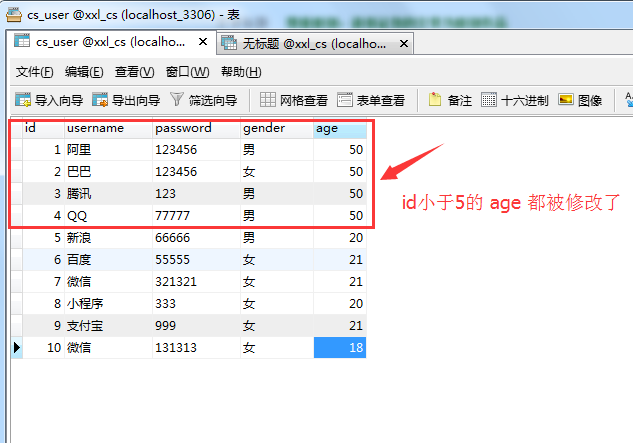Sort by the id column header
This screenshot has width=633, height=443.
click(x=43, y=128)
